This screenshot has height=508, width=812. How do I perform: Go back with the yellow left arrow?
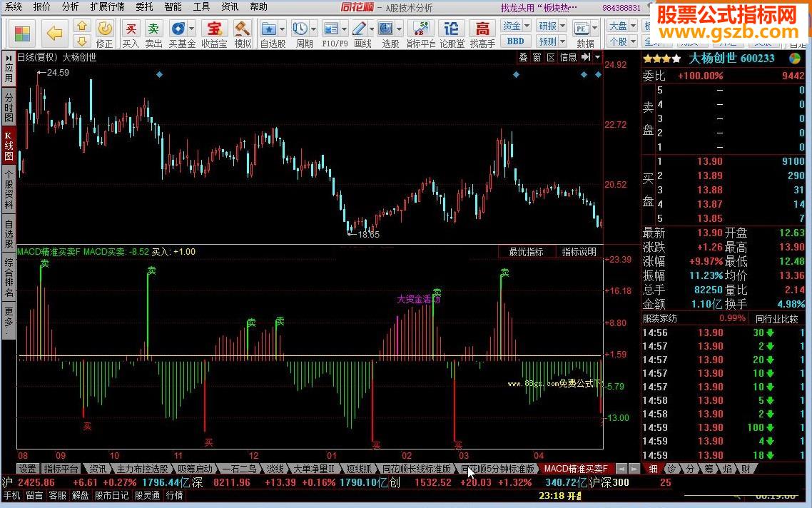click(x=54, y=34)
